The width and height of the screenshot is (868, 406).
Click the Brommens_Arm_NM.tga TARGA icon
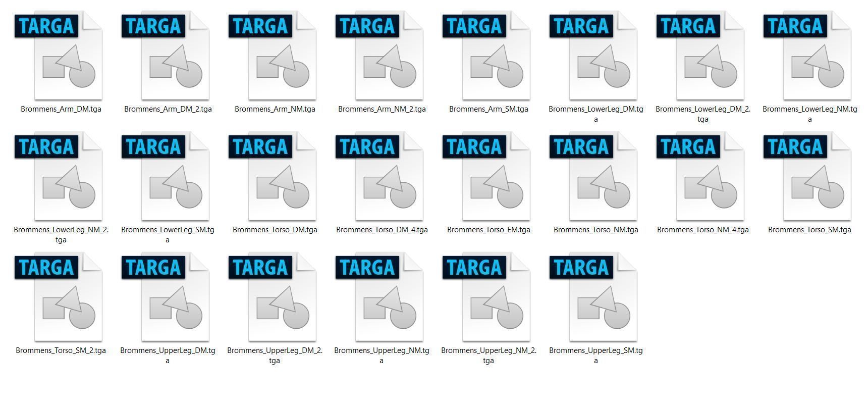coord(273,56)
